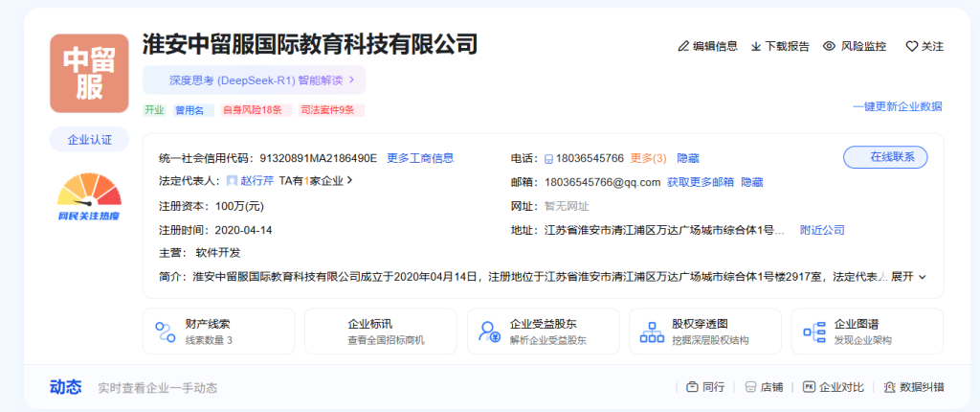Click the 曾用名 tag

click(x=193, y=110)
